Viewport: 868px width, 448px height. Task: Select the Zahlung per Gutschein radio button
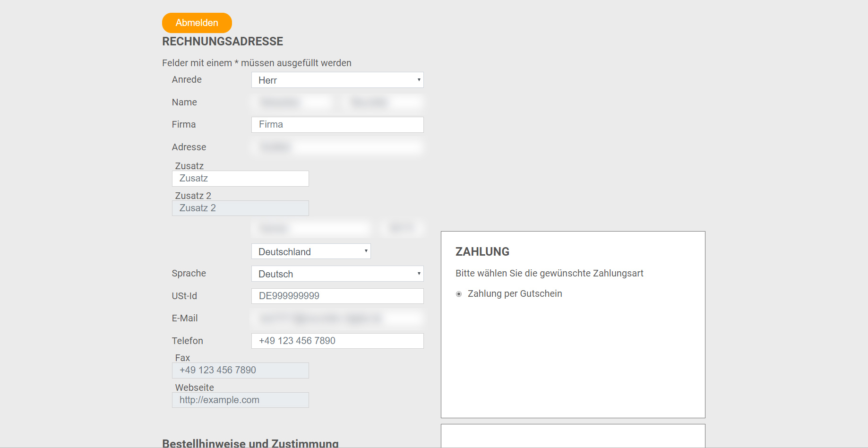coord(458,294)
